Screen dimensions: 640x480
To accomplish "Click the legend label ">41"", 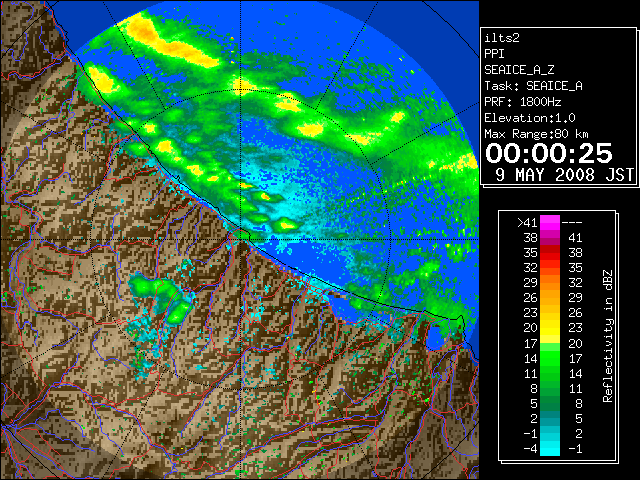I will (527, 222).
